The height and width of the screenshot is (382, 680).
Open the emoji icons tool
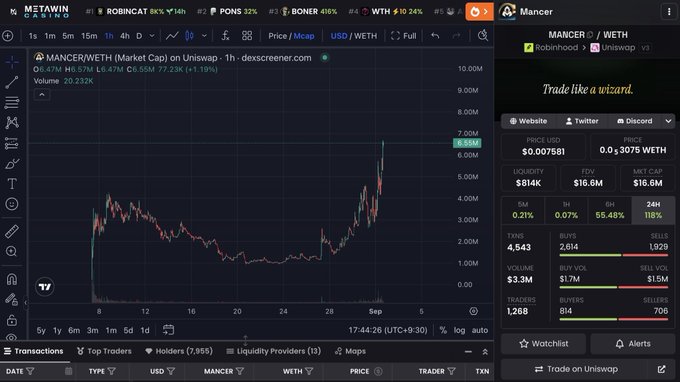[x=12, y=204]
